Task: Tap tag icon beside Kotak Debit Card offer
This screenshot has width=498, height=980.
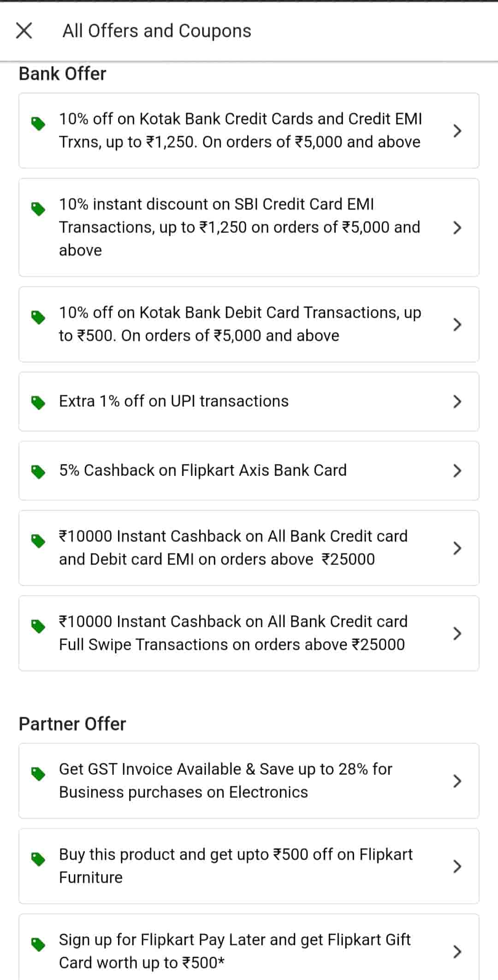Action: tap(38, 317)
